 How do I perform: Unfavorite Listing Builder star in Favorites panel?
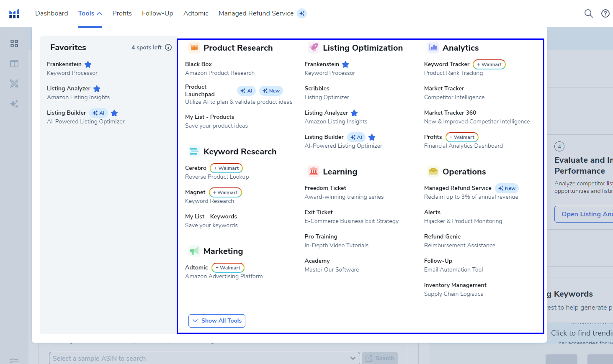[x=114, y=113]
